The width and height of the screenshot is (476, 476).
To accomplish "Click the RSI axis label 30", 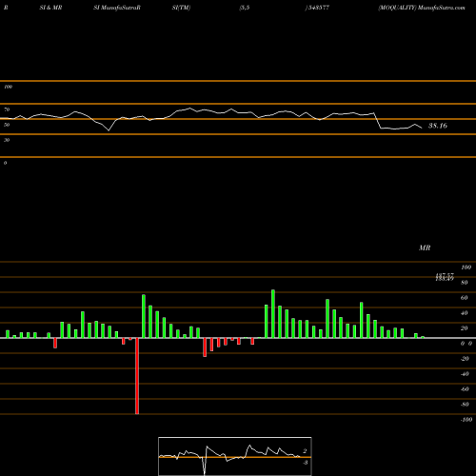I will point(7,140).
